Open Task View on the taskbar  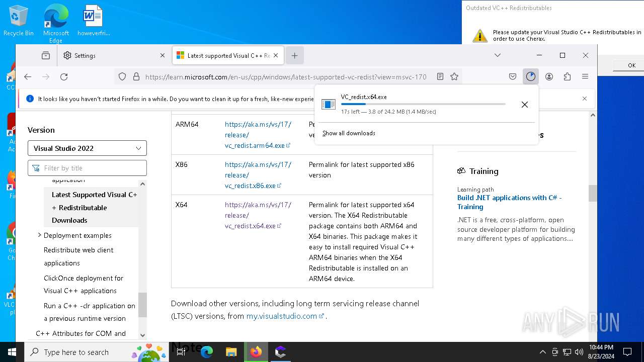181,352
